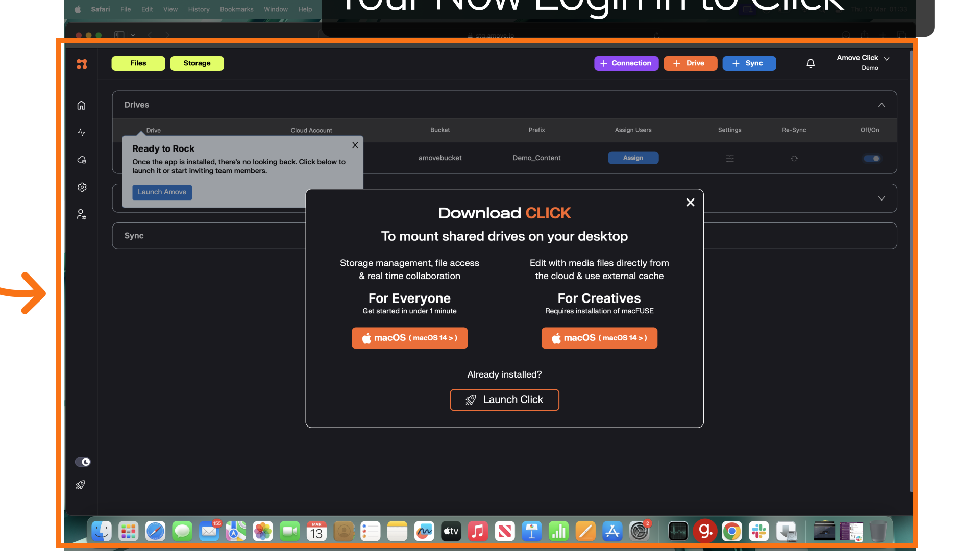This screenshot has width=980, height=551.
Task: Click the rocket icon in bottom sidebar
Action: coord(81,485)
